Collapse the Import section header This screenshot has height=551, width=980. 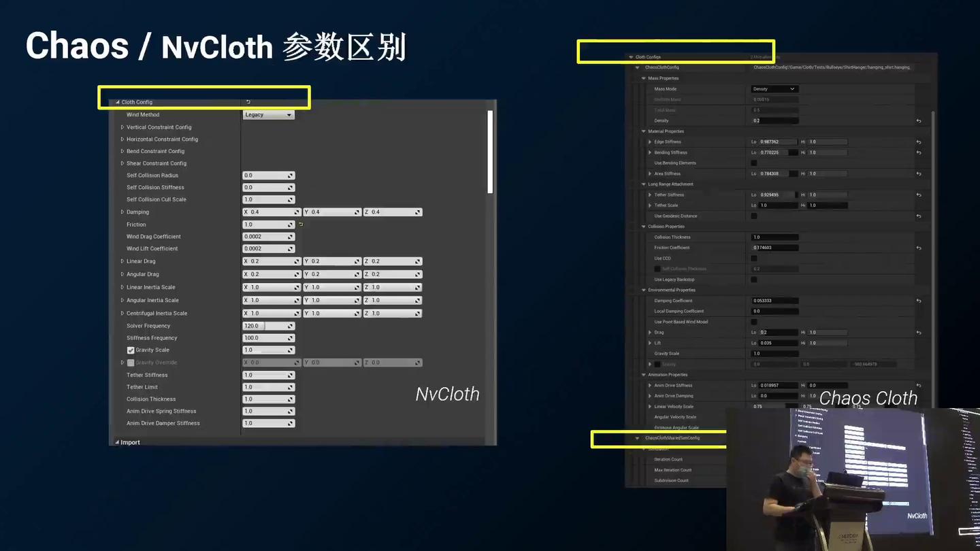[117, 443]
